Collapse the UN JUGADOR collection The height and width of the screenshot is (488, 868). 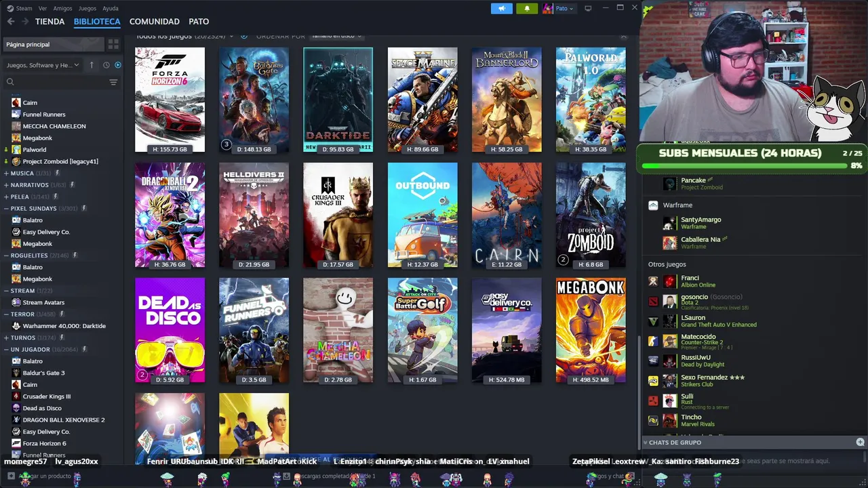(x=6, y=350)
